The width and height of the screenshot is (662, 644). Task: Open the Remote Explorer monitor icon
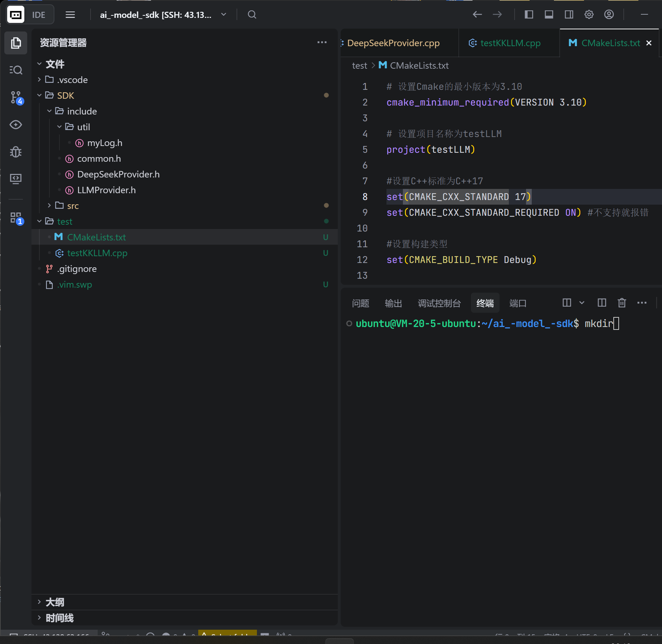16,179
